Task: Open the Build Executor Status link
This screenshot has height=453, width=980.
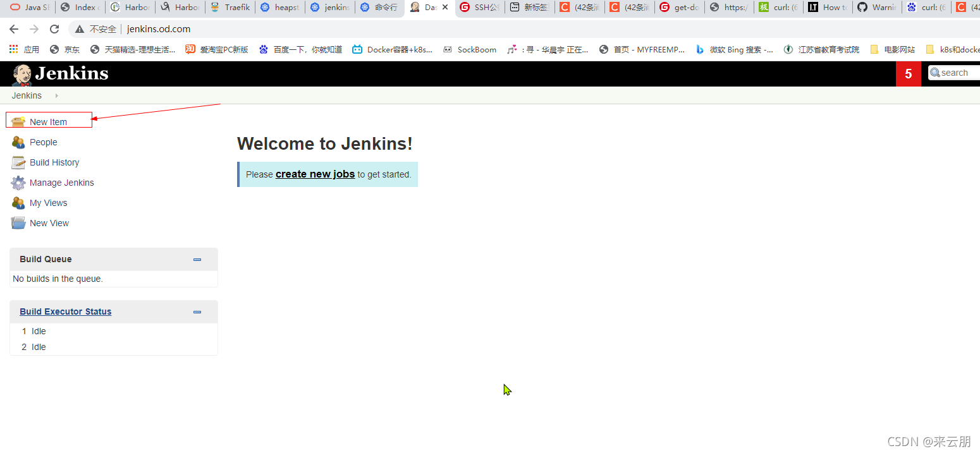Action: coord(65,311)
